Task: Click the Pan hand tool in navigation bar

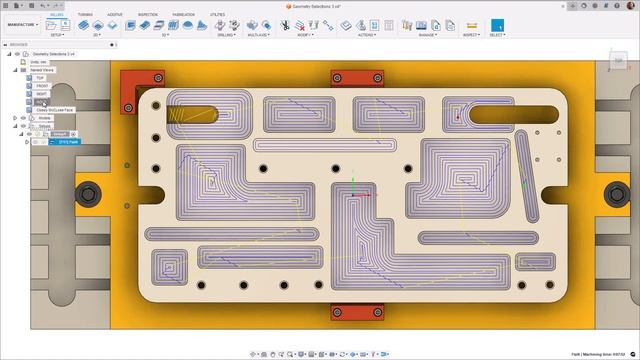Action: (x=273, y=354)
